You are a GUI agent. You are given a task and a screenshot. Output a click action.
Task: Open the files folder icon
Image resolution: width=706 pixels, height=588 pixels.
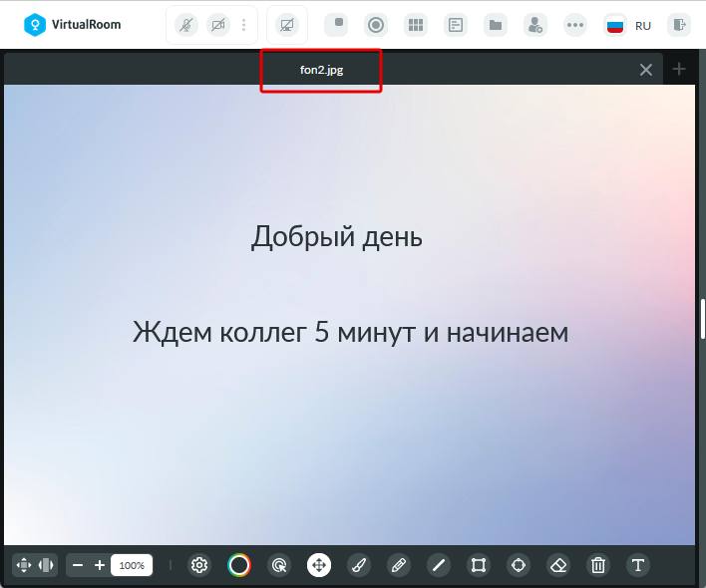tap(496, 25)
